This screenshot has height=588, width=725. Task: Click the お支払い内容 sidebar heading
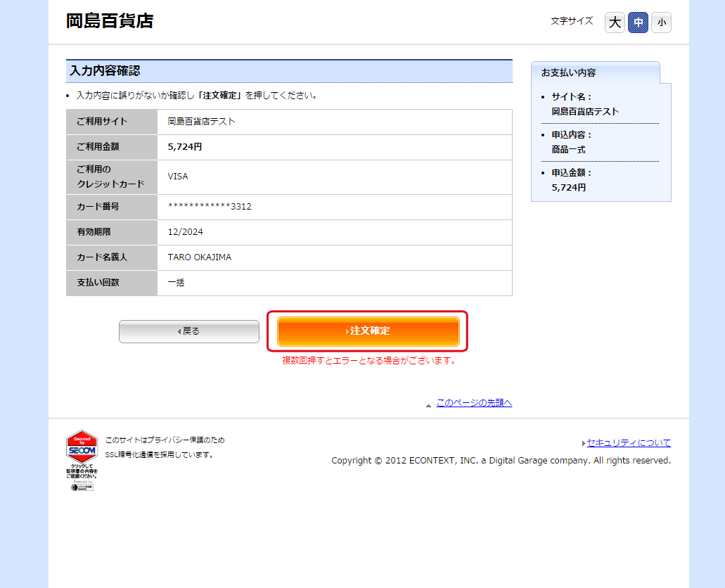[x=569, y=72]
